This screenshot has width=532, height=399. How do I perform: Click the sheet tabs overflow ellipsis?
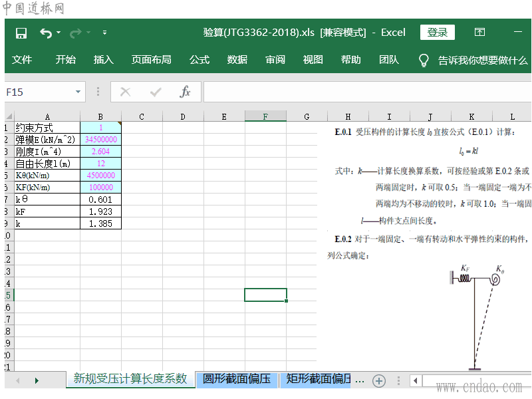[360, 381]
